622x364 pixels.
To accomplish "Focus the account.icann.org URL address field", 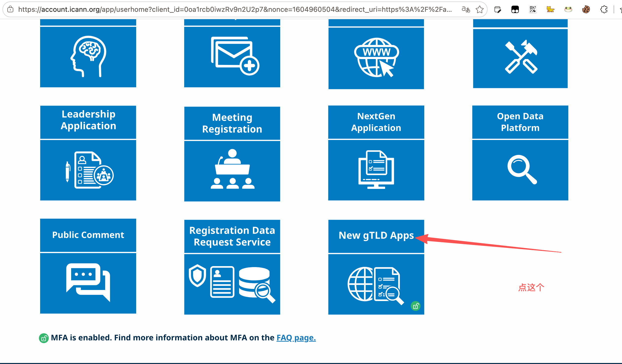I will point(235,9).
